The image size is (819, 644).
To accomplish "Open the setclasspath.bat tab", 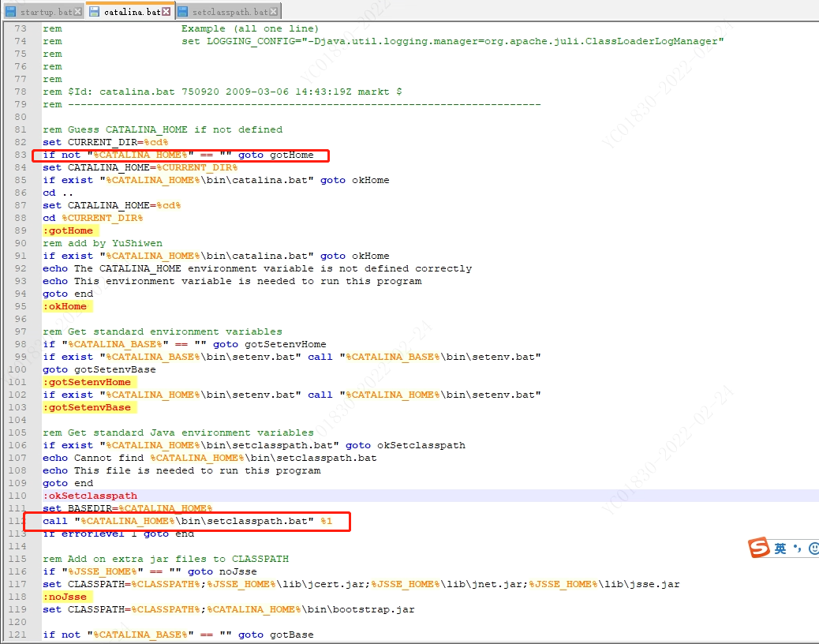I will coord(230,12).
